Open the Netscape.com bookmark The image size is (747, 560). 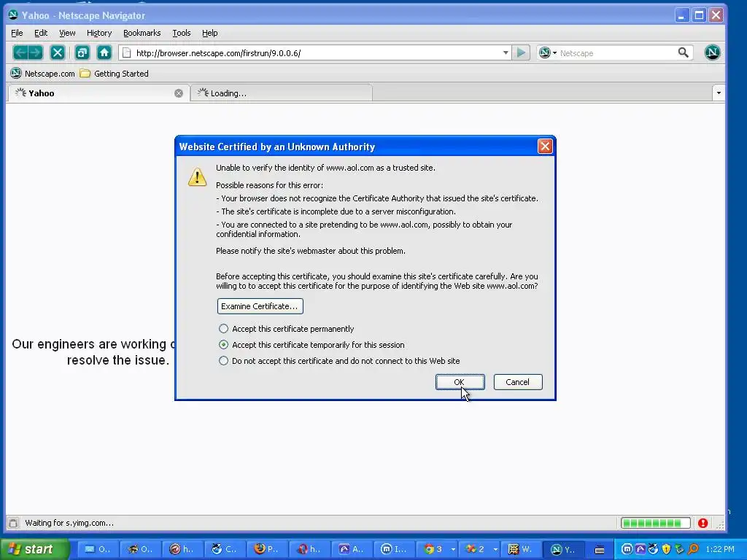43,74
